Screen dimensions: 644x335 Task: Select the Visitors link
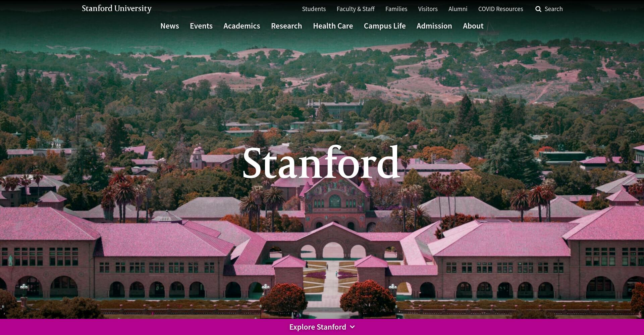(x=428, y=9)
